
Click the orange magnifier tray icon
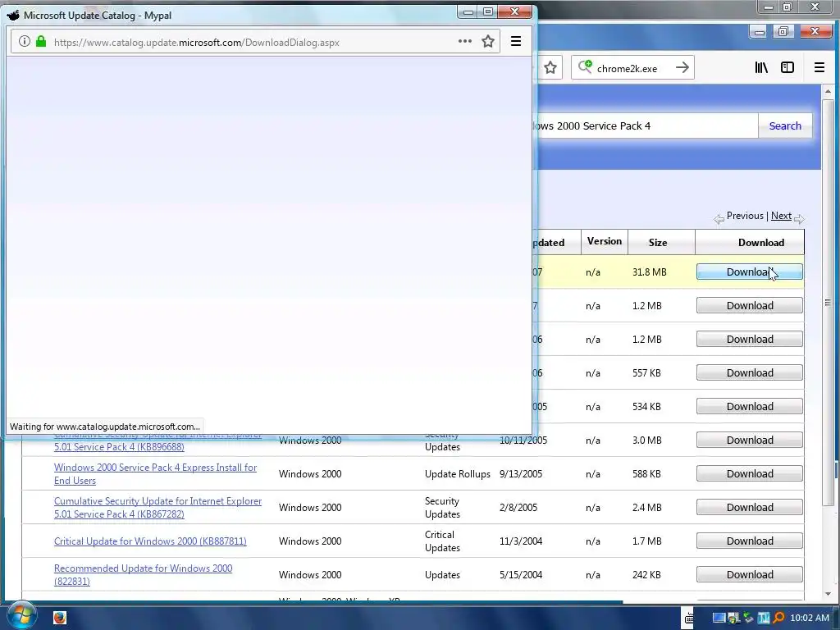pyautogui.click(x=778, y=619)
